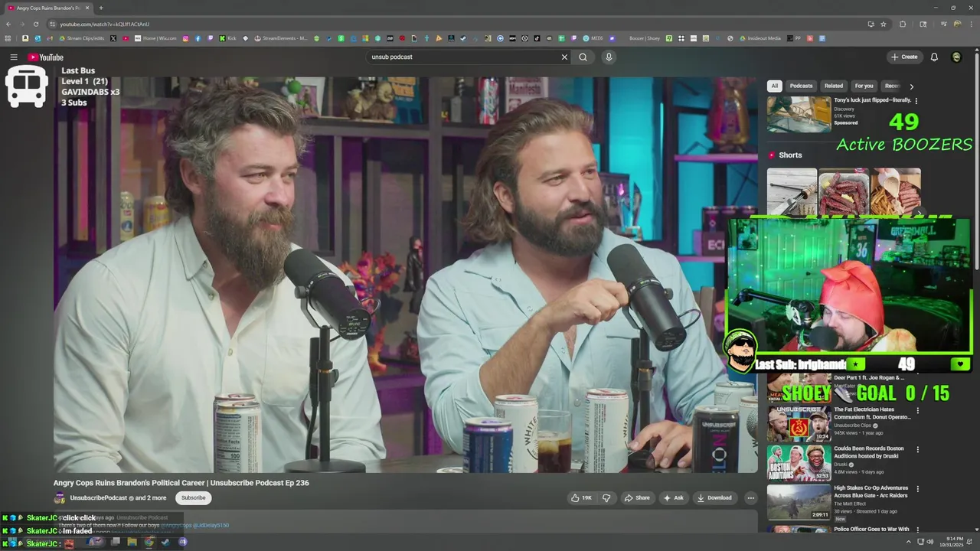Open the Shorts thumbnail with fries and sauce
The width and height of the screenshot is (980, 551).
pos(895,192)
